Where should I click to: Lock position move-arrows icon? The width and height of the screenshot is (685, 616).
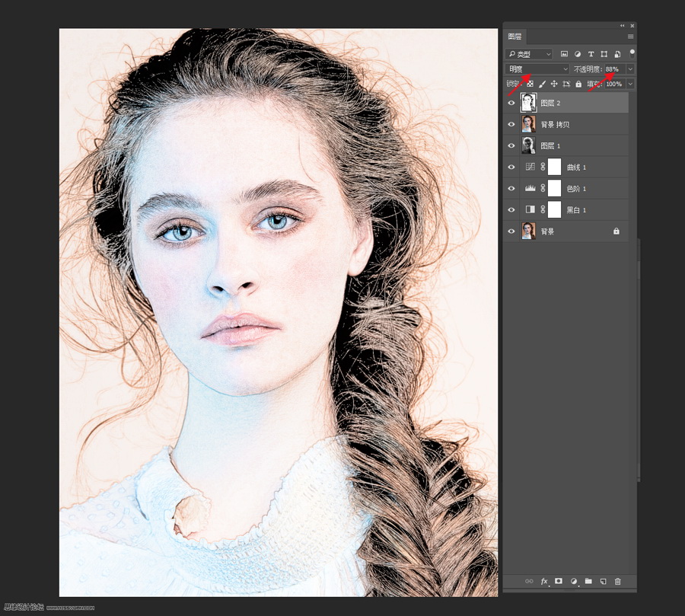[x=554, y=84]
